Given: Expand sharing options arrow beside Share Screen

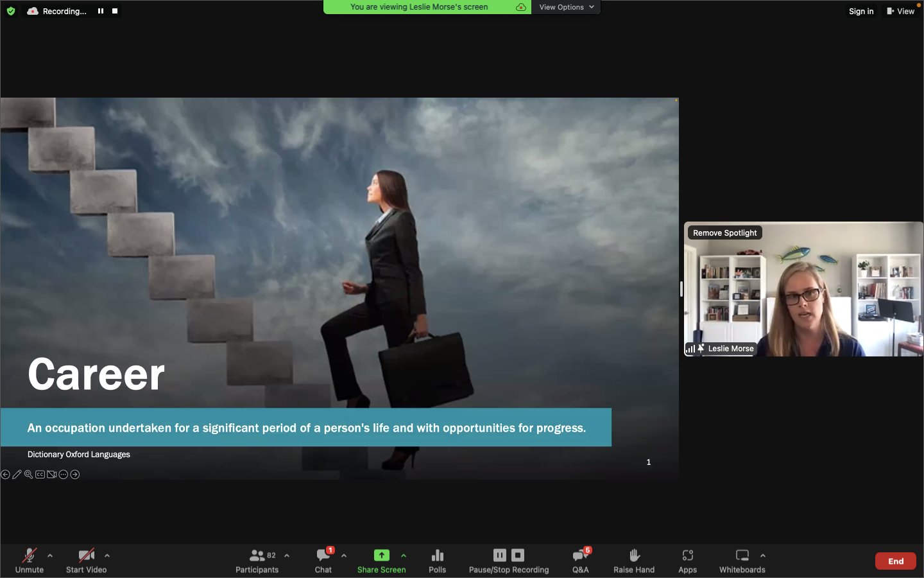Looking at the screenshot, I should pyautogui.click(x=404, y=556).
